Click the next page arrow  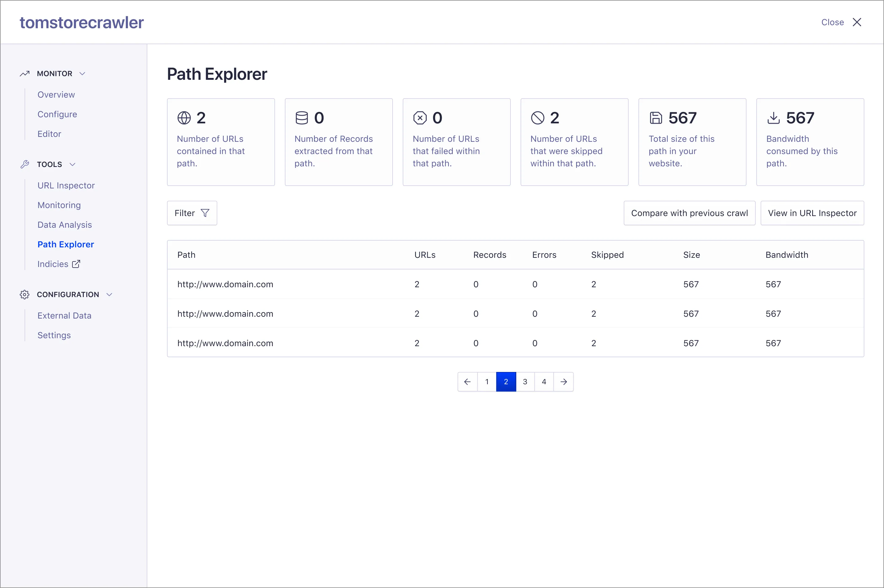pyautogui.click(x=564, y=381)
